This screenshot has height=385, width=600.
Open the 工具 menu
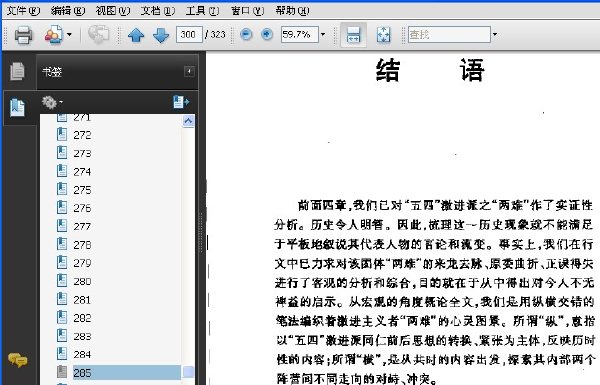202,11
